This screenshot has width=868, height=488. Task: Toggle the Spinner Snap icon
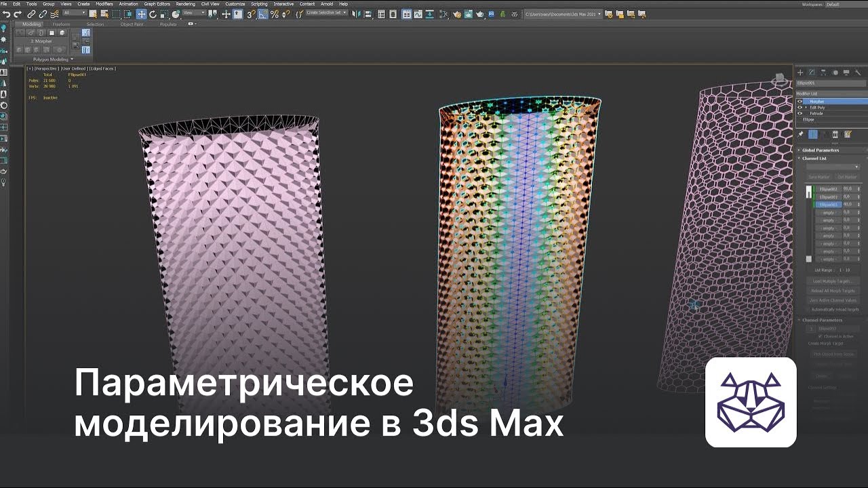[x=285, y=14]
